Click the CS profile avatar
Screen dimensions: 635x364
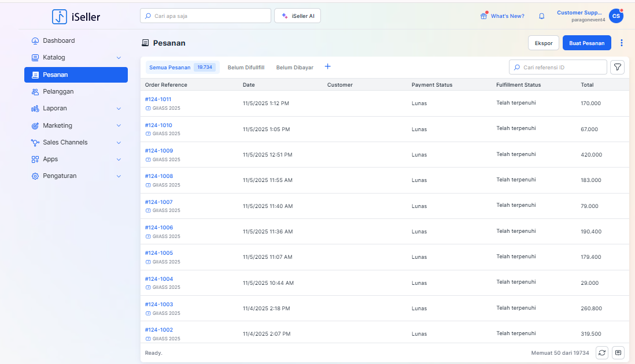tap(616, 16)
